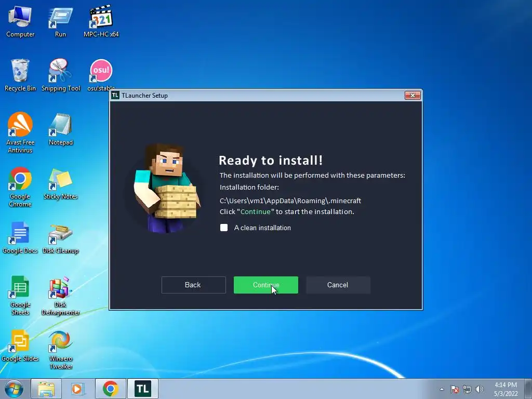The height and width of the screenshot is (399, 532).
Task: Select the Disk Cleanup shortcut
Action: coord(60,237)
